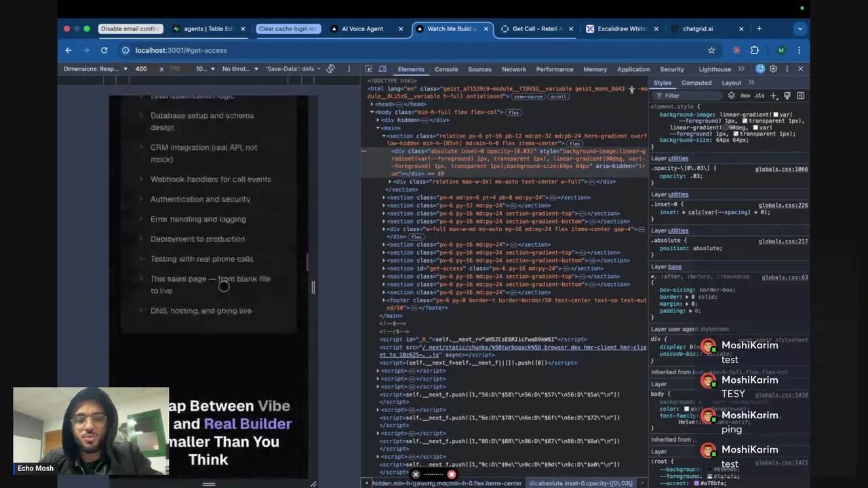Open the No throttling dropdown
This screenshot has width=868, height=488.
(x=240, y=69)
